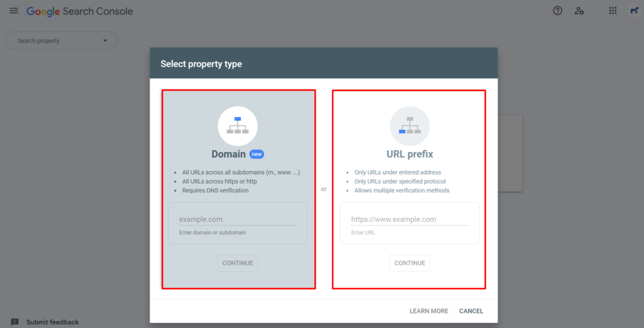Click the https://www.example.com URL field
644x328 pixels.
point(409,220)
